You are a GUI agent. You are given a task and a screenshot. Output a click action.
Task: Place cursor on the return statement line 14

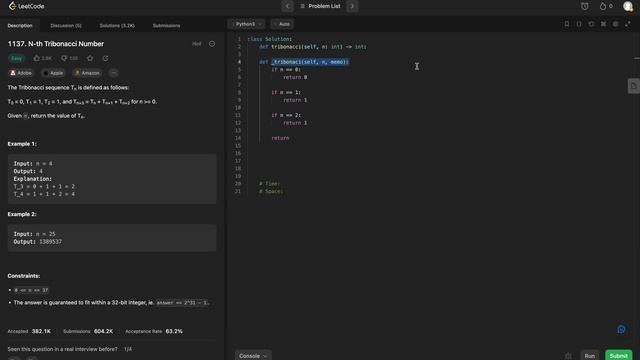[280, 138]
